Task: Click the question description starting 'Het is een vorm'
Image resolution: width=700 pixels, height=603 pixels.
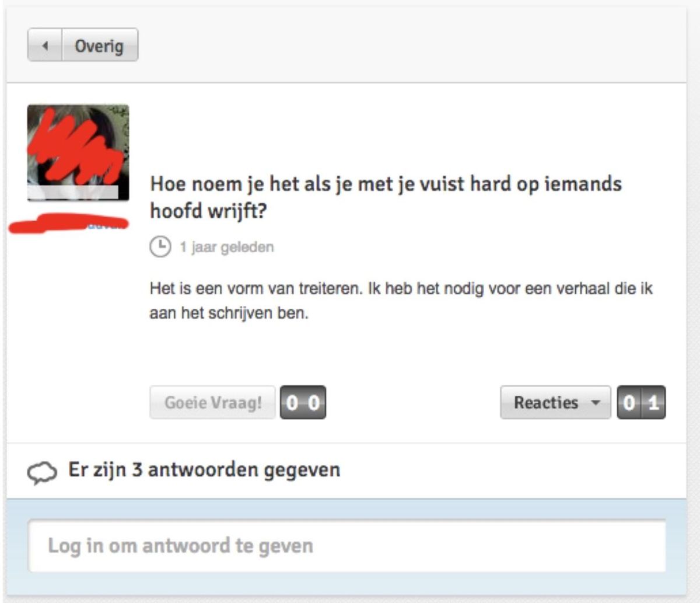Action: (401, 300)
